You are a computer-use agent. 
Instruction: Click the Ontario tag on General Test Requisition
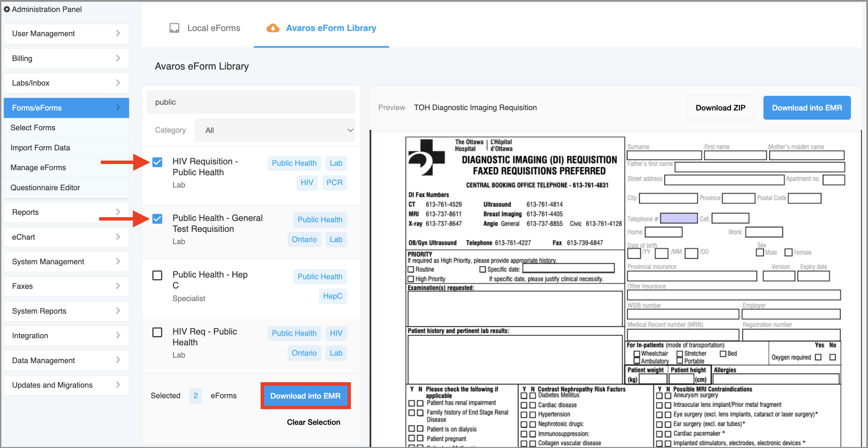pos(304,239)
